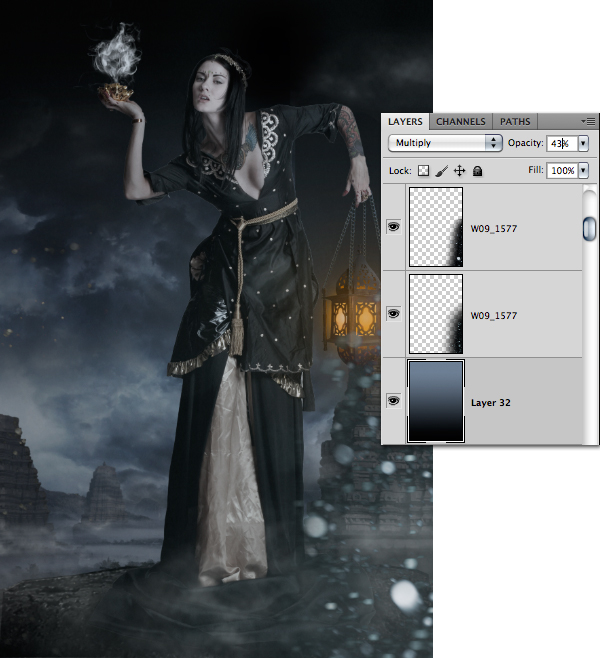This screenshot has width=600, height=658.
Task: Hide the second W09_1577 layer
Action: point(393,314)
